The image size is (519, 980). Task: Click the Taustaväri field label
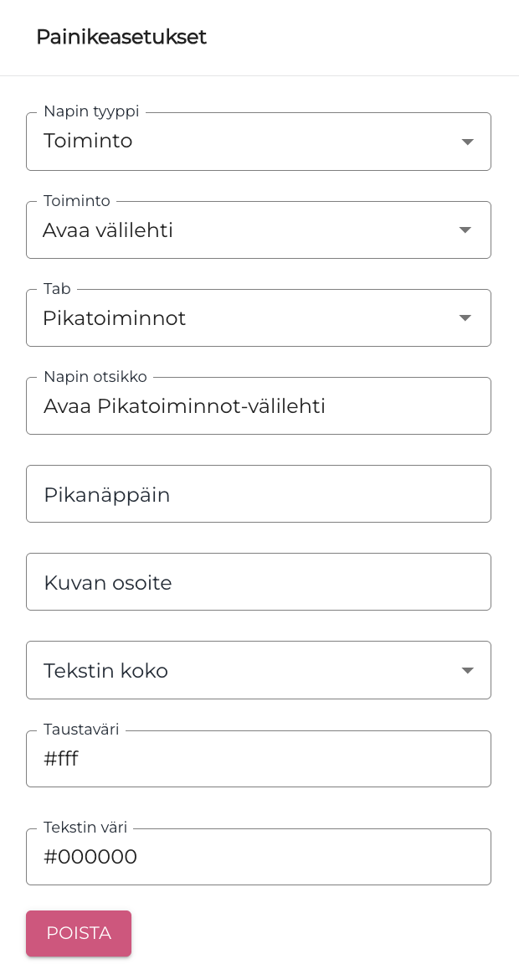[81, 730]
